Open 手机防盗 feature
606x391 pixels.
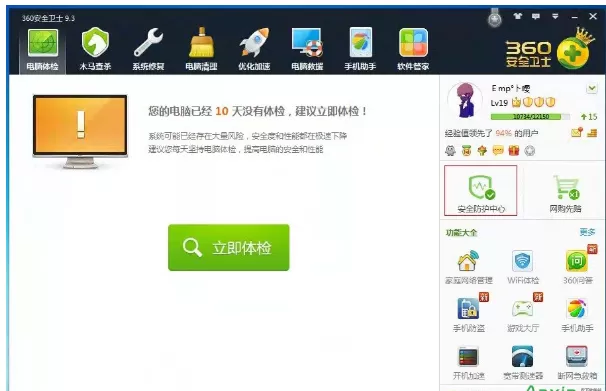[468, 314]
